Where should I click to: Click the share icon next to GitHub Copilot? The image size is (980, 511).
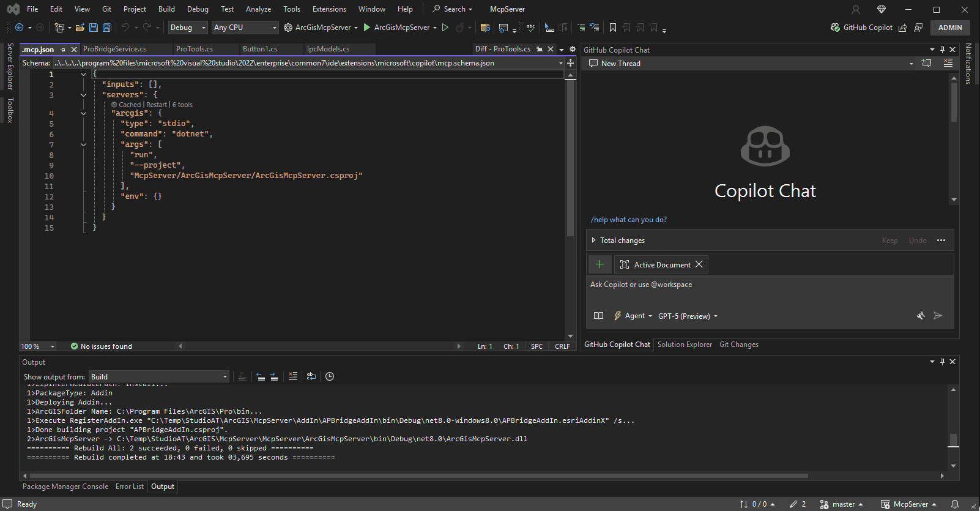(902, 28)
